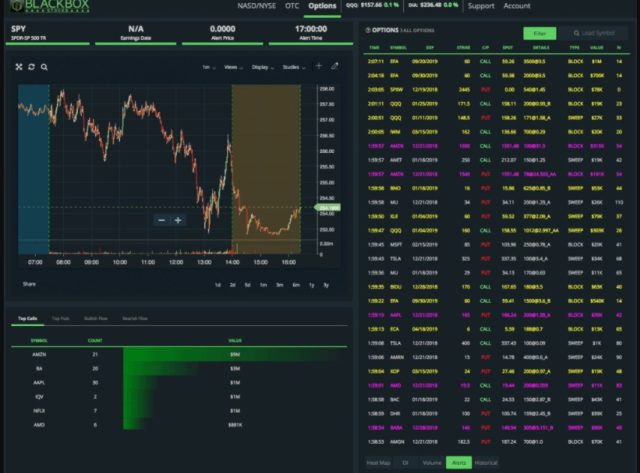640x473 pixels.
Task: Click the MSFT 02/15/2019 options row
Action: click(x=496, y=245)
